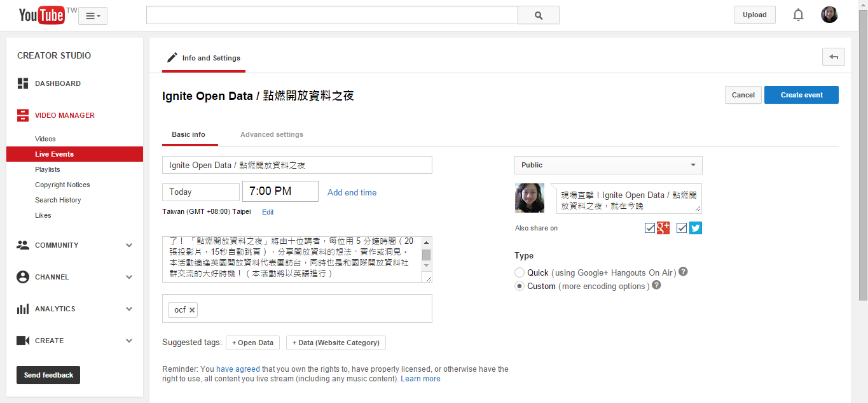This screenshot has height=403, width=868.
Task: Open Videos in the sidebar
Action: click(x=45, y=139)
